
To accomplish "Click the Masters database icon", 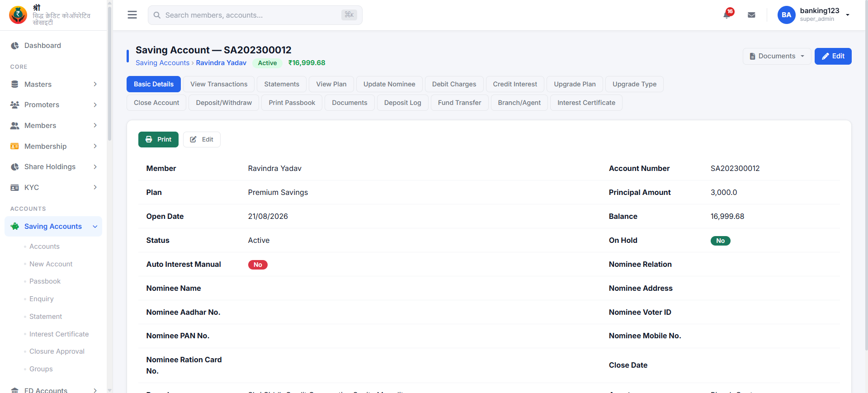I will (x=15, y=85).
